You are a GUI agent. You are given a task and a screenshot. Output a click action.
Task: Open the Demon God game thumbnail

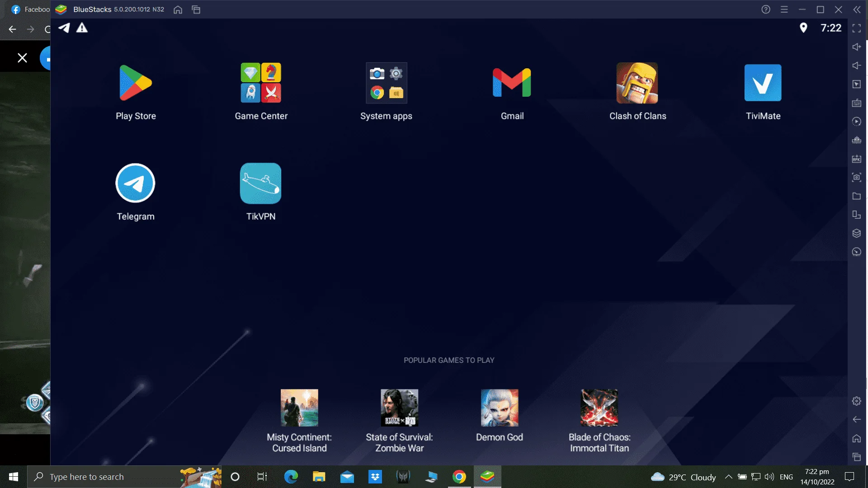click(x=500, y=408)
